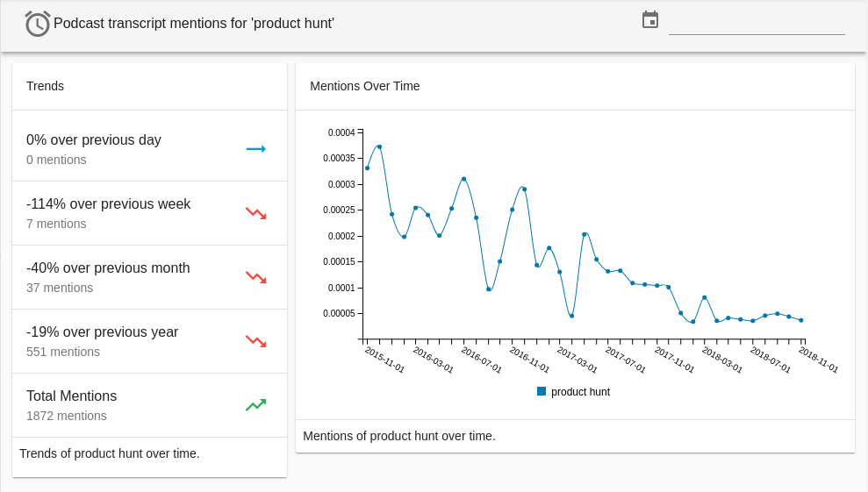
Task: Click the x-axis label 2016-11-01
Action: coord(530,360)
